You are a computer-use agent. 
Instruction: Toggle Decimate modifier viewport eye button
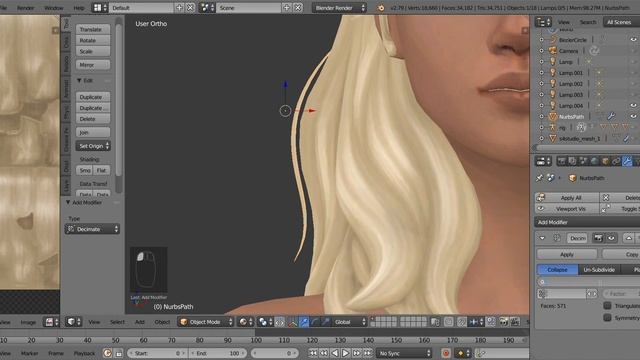[x=611, y=238]
